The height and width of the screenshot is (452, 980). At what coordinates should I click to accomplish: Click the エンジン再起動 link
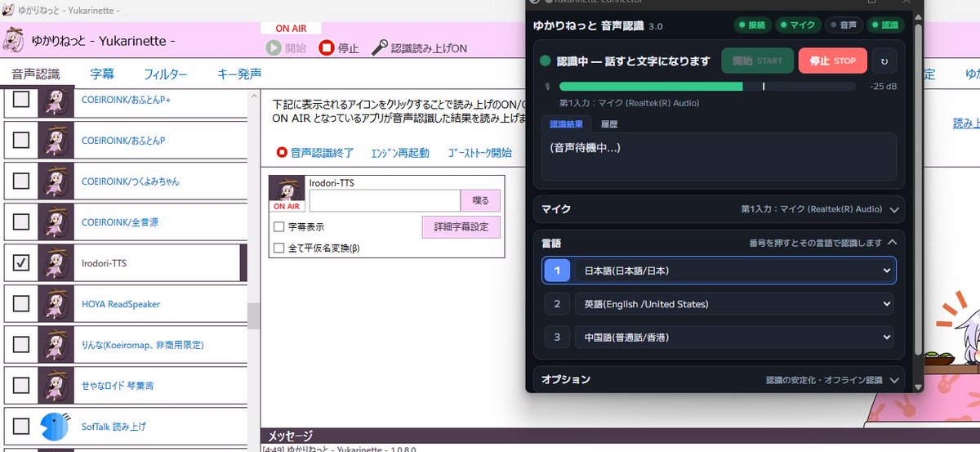[x=399, y=153]
